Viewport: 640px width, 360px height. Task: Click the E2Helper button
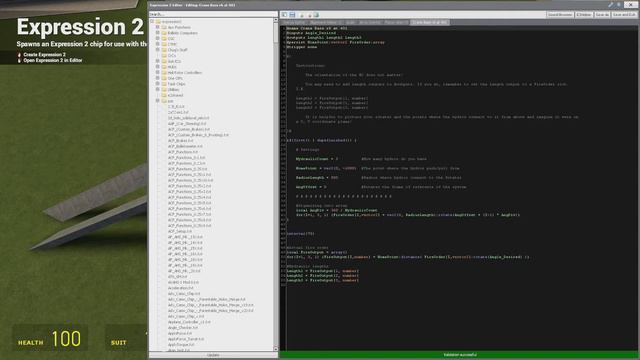point(584,15)
